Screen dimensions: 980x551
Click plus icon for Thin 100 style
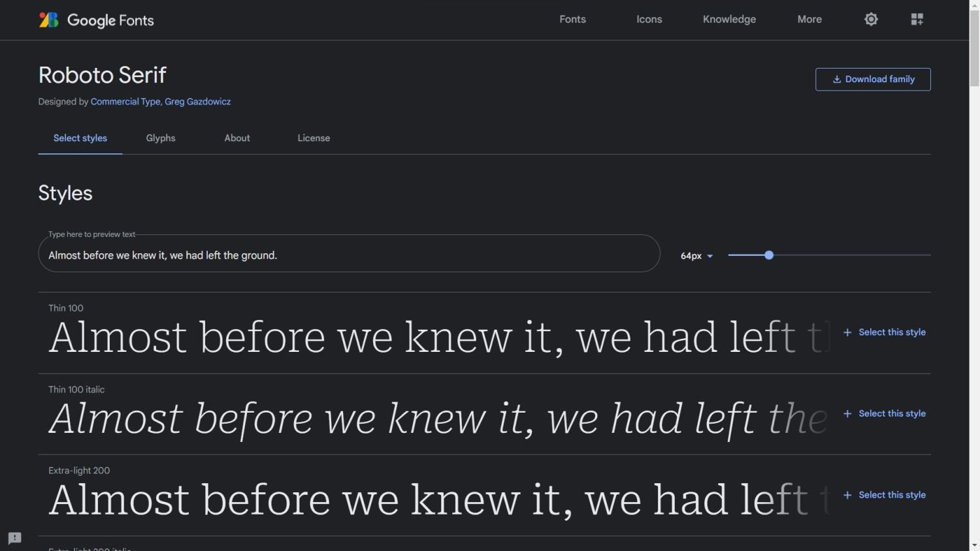847,332
